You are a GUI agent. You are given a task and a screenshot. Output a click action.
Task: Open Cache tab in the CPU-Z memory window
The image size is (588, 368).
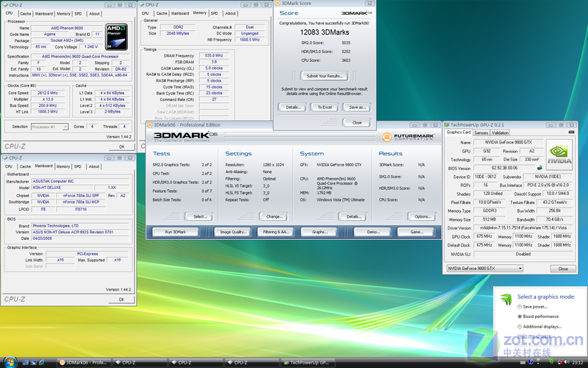pyautogui.click(x=162, y=13)
